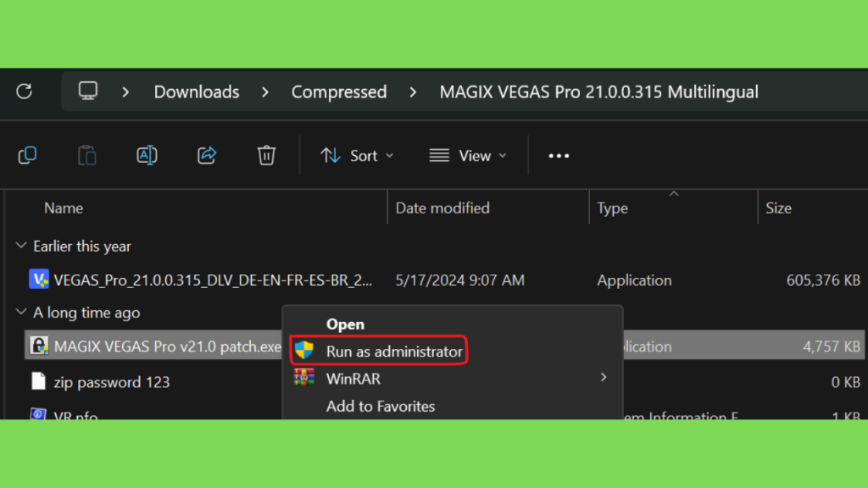
Task: Click the This PC monitor icon in breadcrumb
Action: click(88, 91)
